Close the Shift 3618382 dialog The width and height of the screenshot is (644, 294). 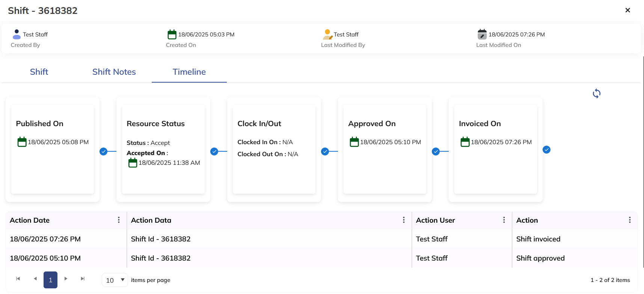click(627, 10)
